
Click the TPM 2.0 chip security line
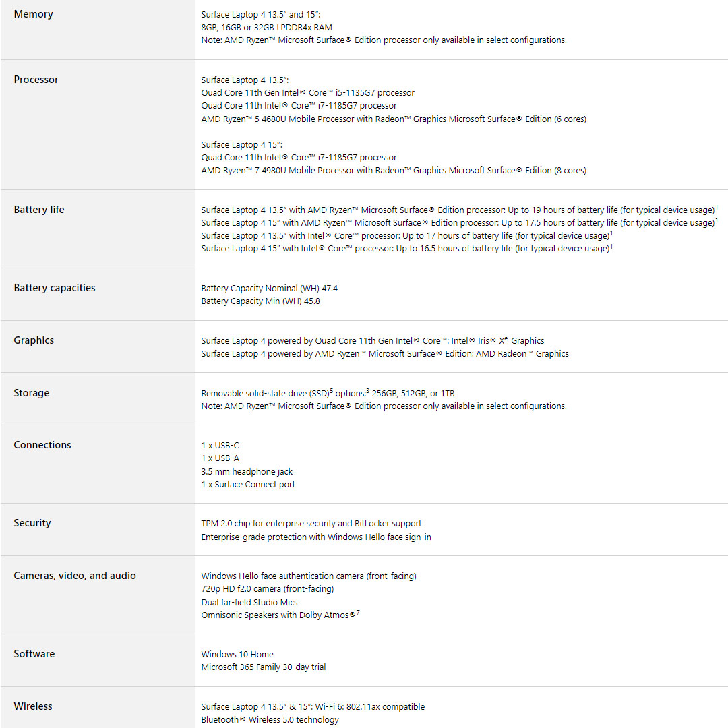(x=311, y=524)
